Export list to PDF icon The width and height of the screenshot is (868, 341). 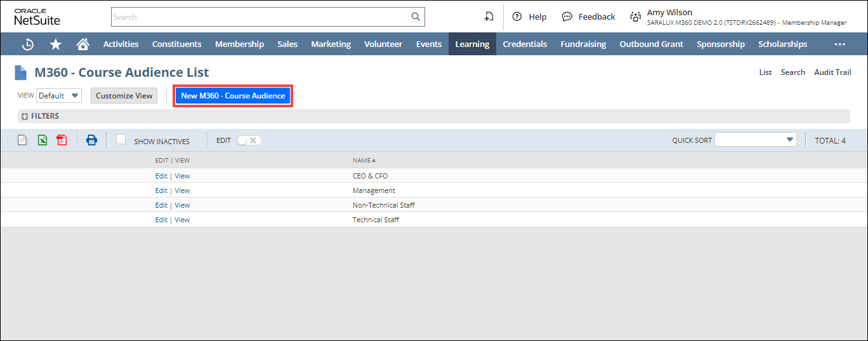[x=62, y=140]
